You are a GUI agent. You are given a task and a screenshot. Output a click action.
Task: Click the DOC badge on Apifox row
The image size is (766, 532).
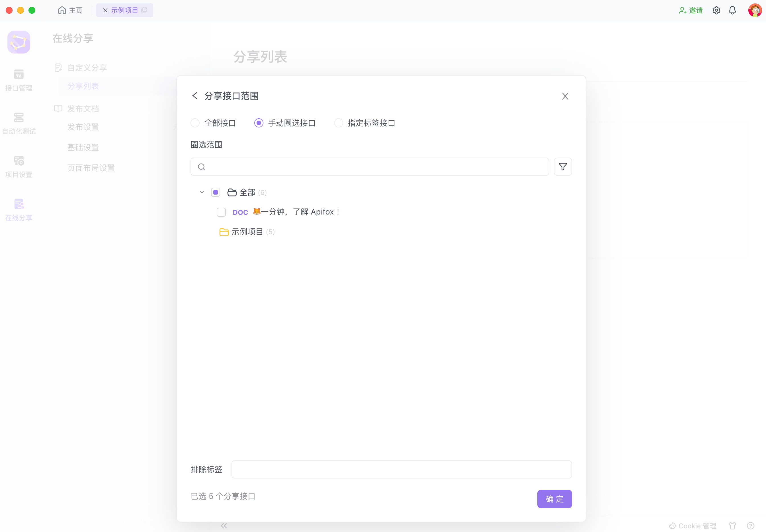click(x=240, y=212)
